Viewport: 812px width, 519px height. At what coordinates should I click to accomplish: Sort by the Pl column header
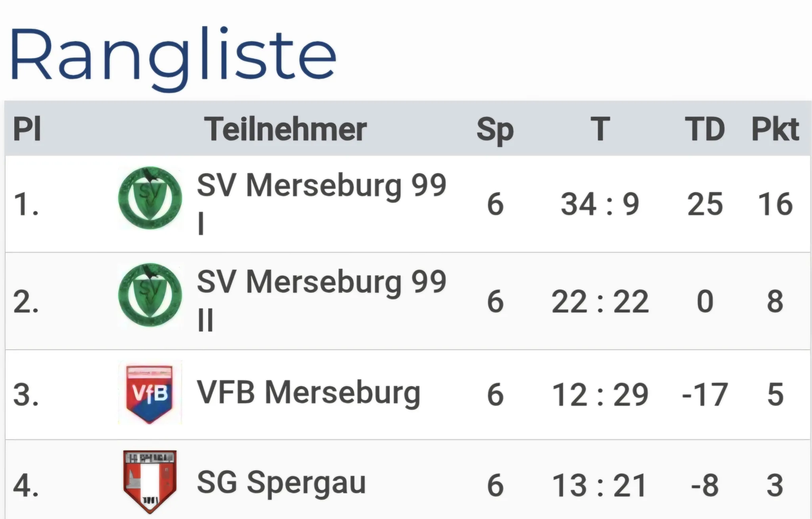click(27, 129)
